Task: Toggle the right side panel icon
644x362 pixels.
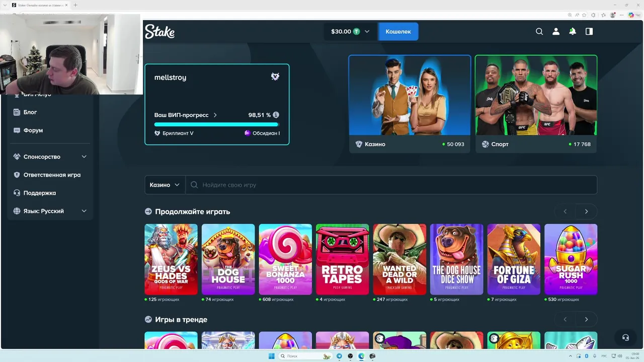Action: (589, 31)
